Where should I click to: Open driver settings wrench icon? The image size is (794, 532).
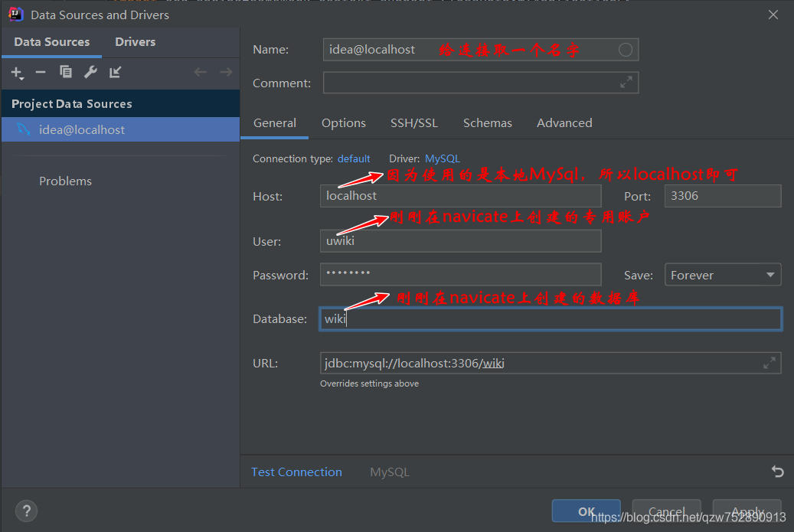click(x=90, y=72)
